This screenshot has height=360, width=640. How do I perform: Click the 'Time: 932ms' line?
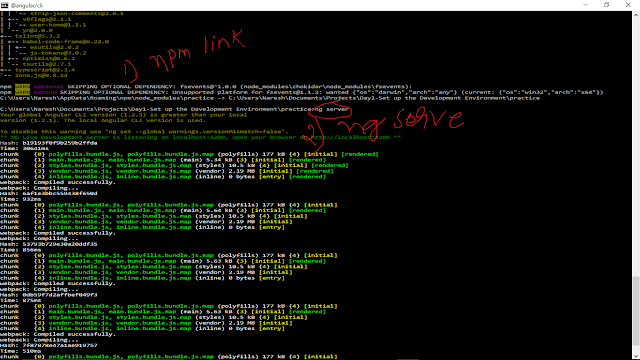(x=21, y=199)
